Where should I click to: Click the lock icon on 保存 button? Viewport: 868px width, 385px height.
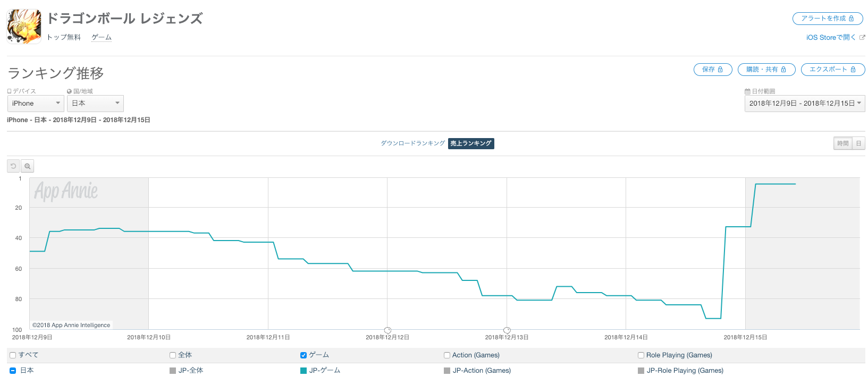[x=720, y=70]
